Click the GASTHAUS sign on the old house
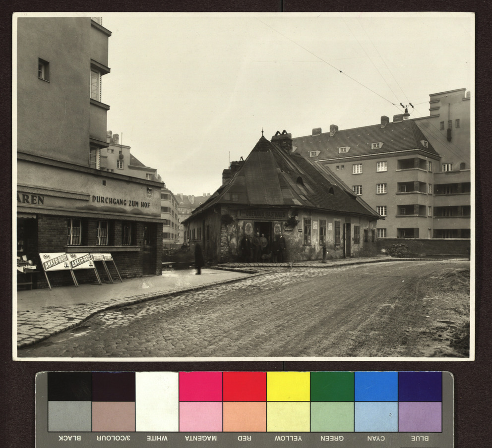This screenshot has width=492, height=448. [263, 215]
